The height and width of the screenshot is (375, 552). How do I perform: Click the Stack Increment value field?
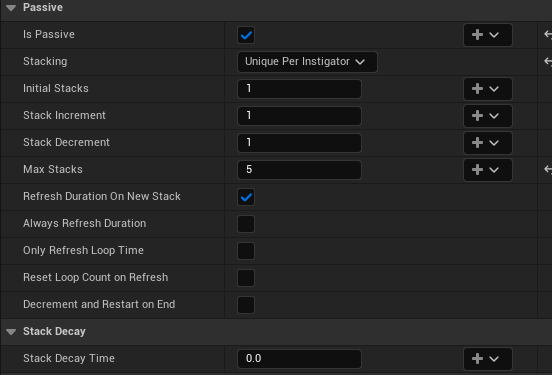click(x=299, y=115)
